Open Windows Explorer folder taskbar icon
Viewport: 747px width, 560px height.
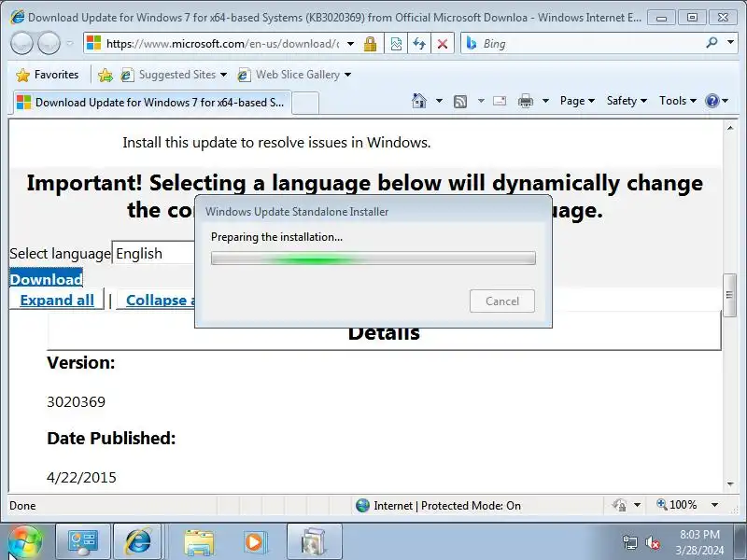(x=199, y=542)
